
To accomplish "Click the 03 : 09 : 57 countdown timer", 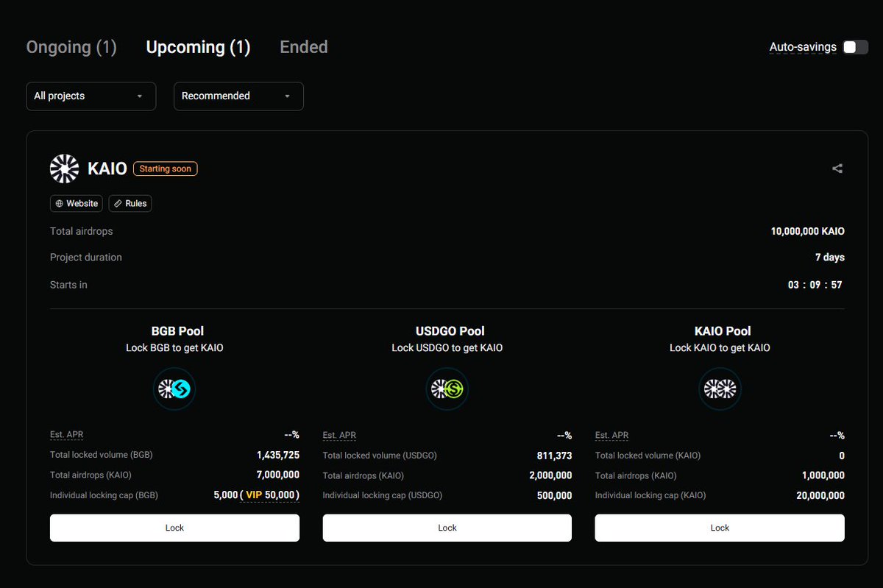I will point(815,285).
